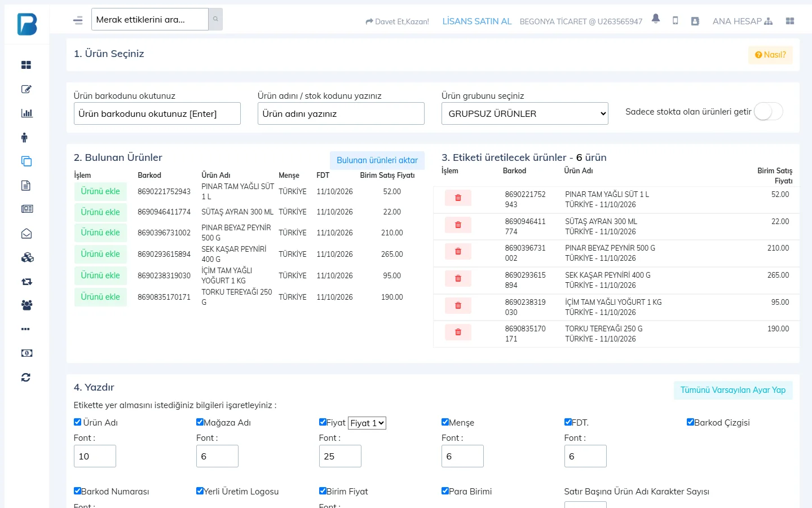Open the money banknote icon in sidebar
The width and height of the screenshot is (812, 508).
[27, 353]
